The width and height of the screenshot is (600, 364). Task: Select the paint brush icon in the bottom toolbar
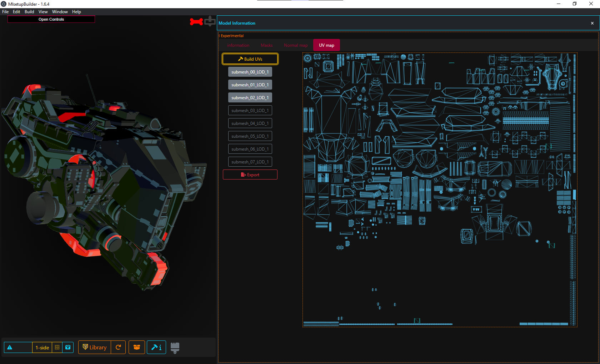point(175,347)
